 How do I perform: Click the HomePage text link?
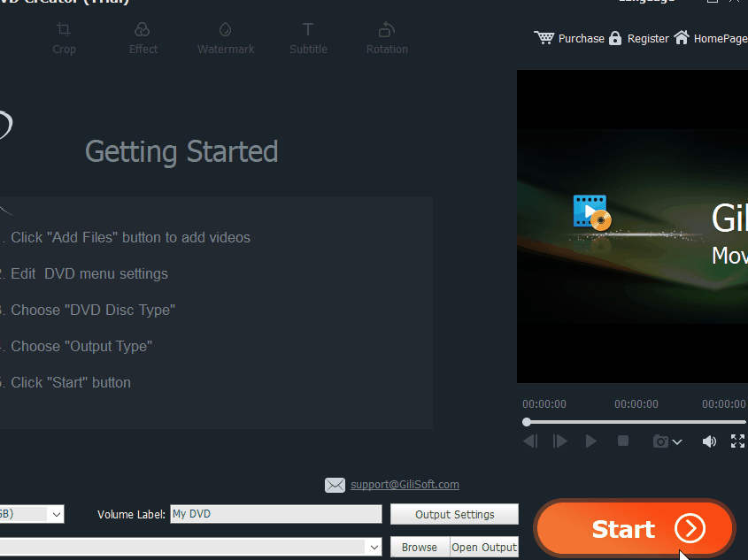click(x=721, y=39)
